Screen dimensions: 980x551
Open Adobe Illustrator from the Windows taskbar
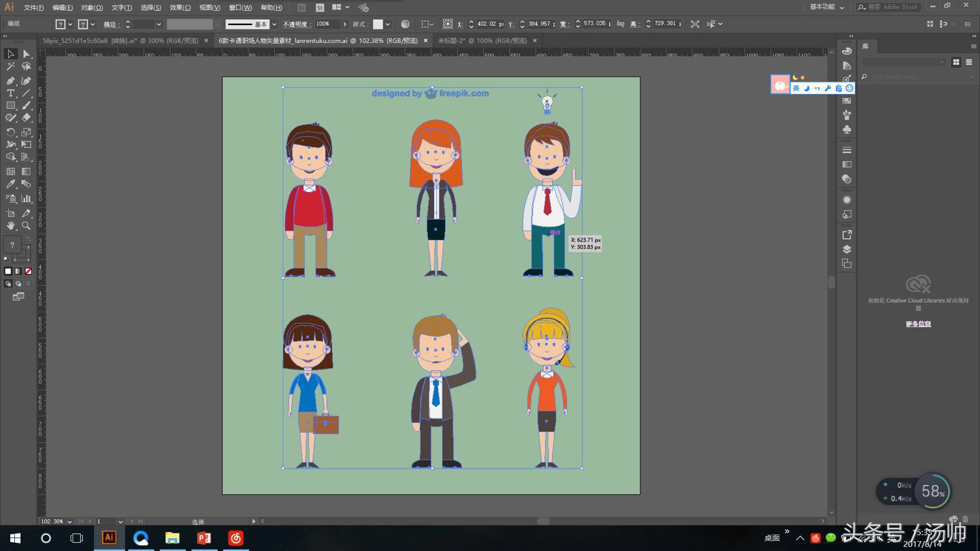click(109, 537)
